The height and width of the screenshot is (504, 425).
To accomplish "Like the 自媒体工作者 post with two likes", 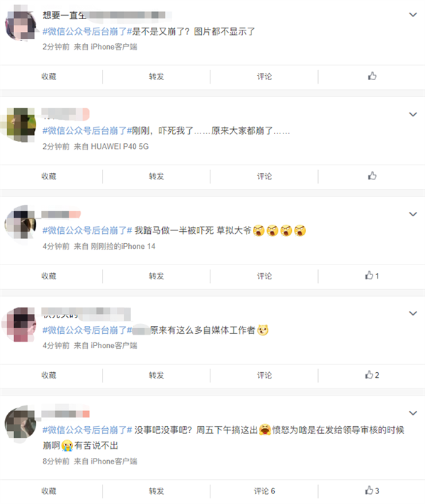I will (x=372, y=375).
